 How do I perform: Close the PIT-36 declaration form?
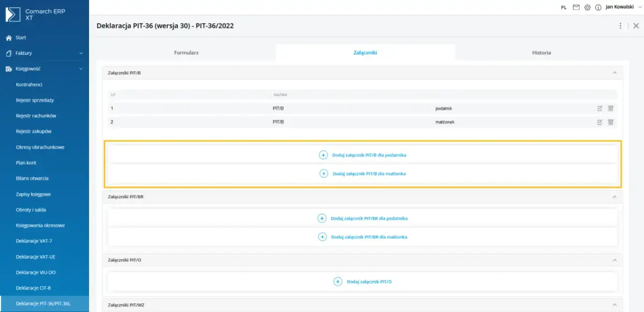636,26
